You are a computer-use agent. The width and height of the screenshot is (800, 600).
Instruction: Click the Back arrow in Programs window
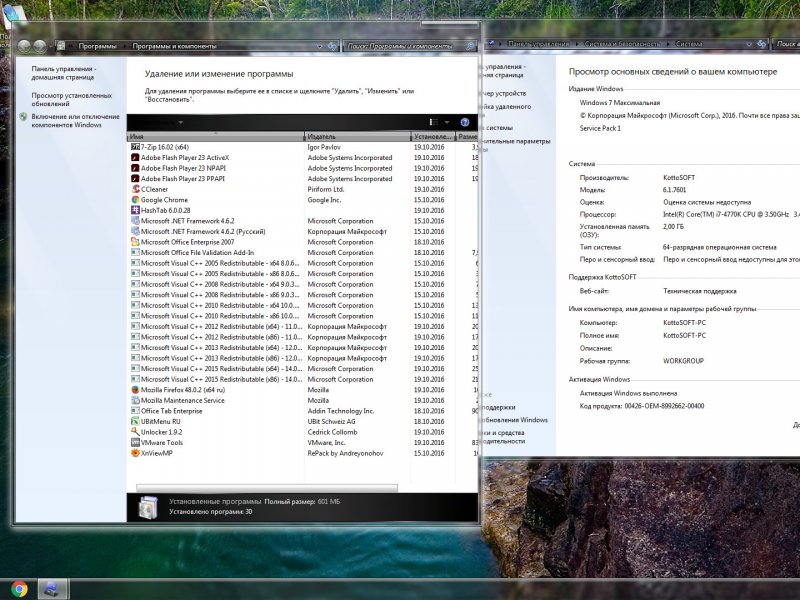24,46
